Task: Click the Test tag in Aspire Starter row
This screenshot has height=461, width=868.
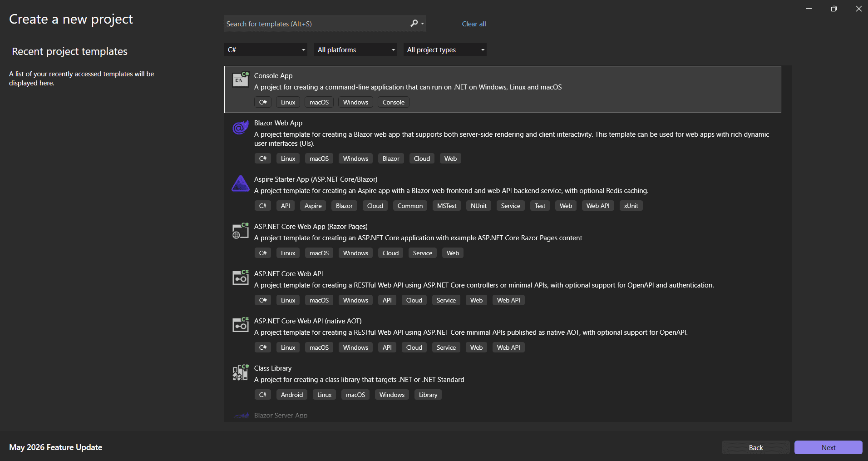Action: [x=540, y=206]
